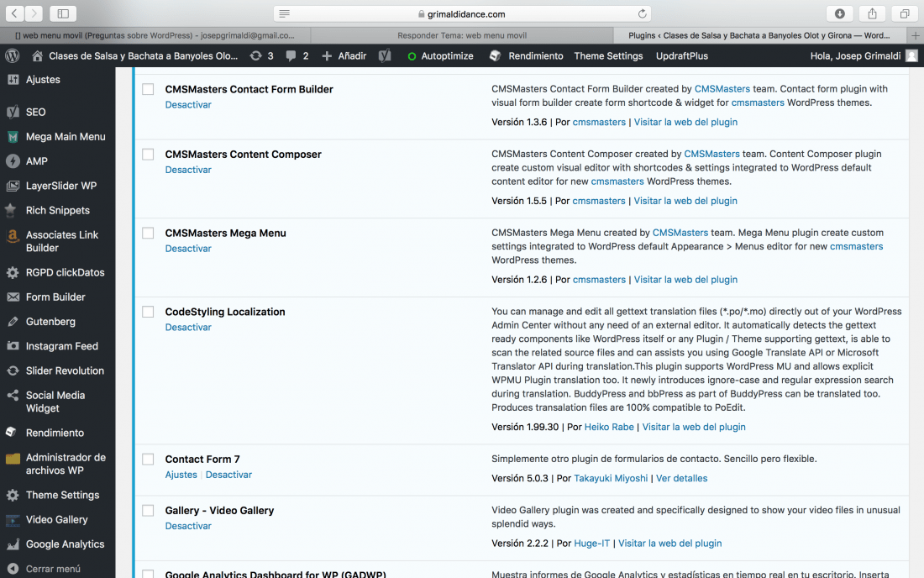Screen dimensions: 924x578
Task: Click the grimaldidance.com address bar
Action: tap(462, 13)
